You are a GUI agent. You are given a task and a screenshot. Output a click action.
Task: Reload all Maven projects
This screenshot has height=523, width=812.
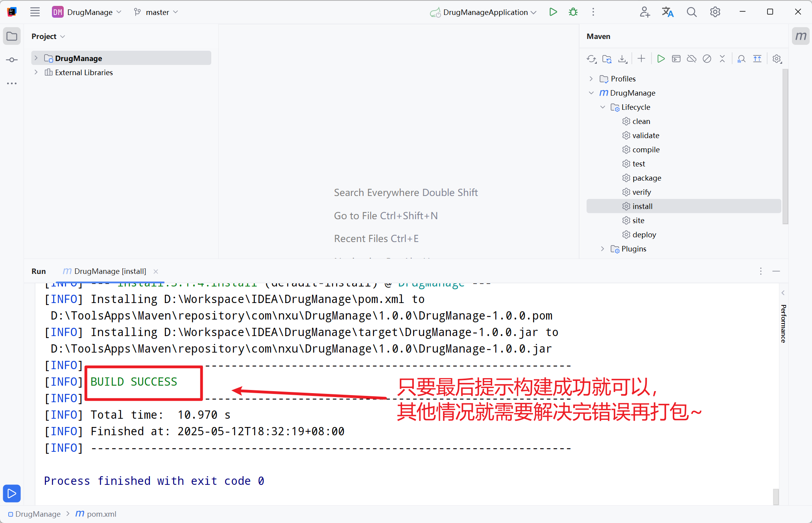point(591,59)
